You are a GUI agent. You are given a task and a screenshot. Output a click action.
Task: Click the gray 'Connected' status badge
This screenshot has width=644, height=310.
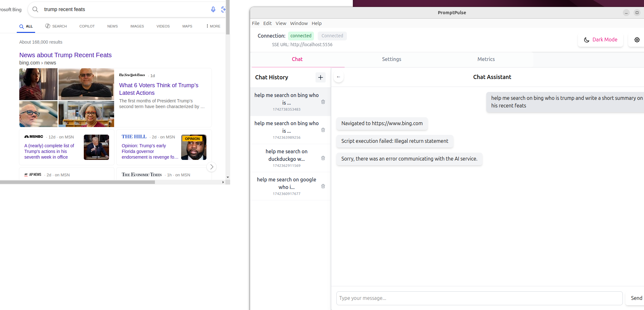point(332,36)
